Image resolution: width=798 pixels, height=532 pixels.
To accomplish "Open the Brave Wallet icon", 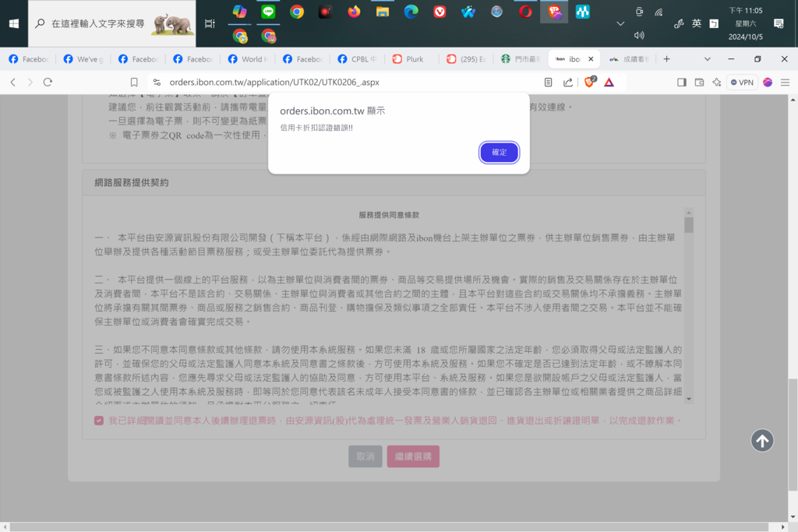I will (699, 82).
